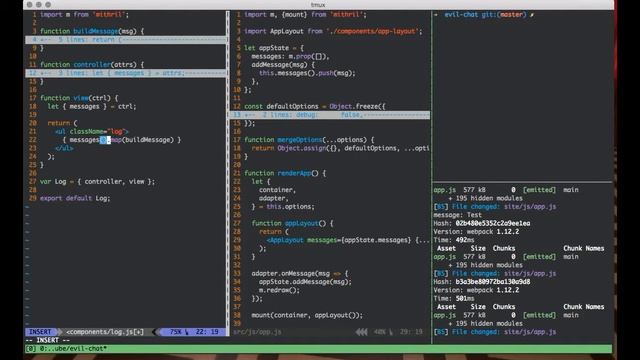Click the gray close button of the tmux window
The image size is (640, 360).
pos(29,4)
